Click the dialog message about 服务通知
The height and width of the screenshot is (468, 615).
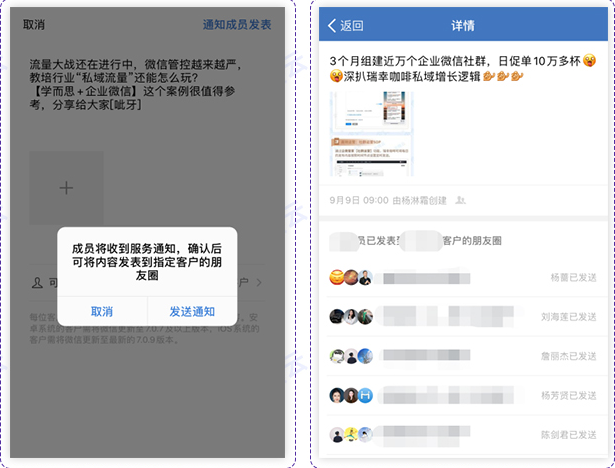(x=147, y=262)
